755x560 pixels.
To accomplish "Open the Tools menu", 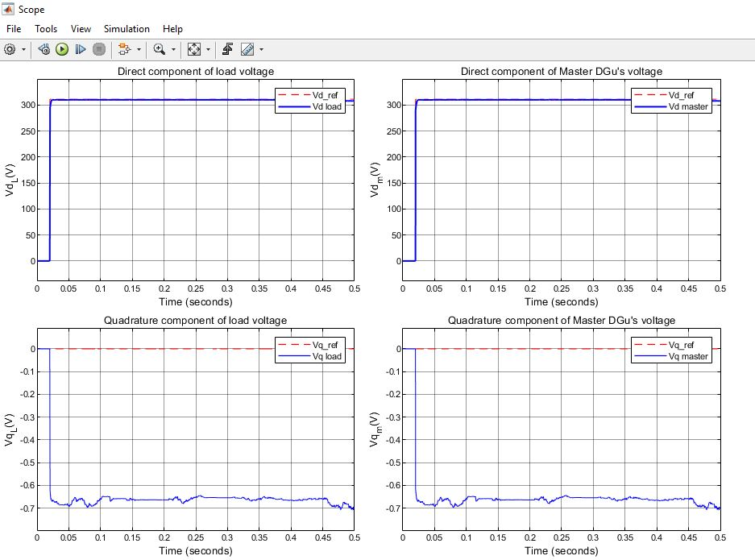I will pyautogui.click(x=46, y=29).
